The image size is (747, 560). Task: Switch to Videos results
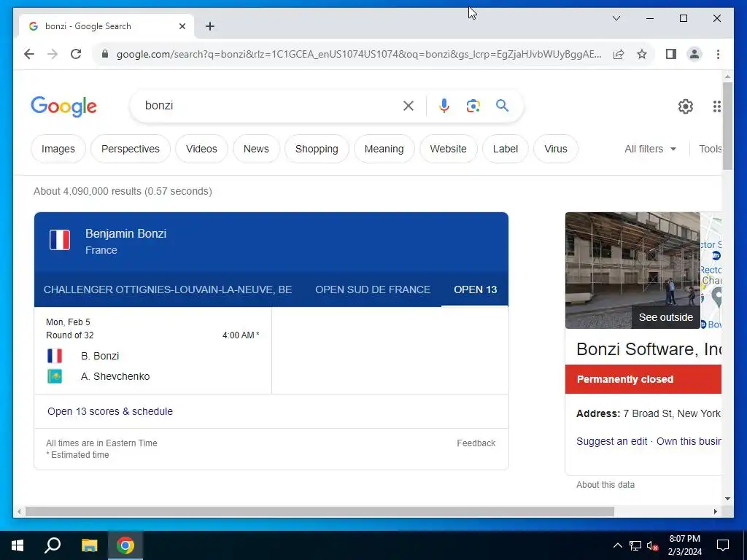201,149
